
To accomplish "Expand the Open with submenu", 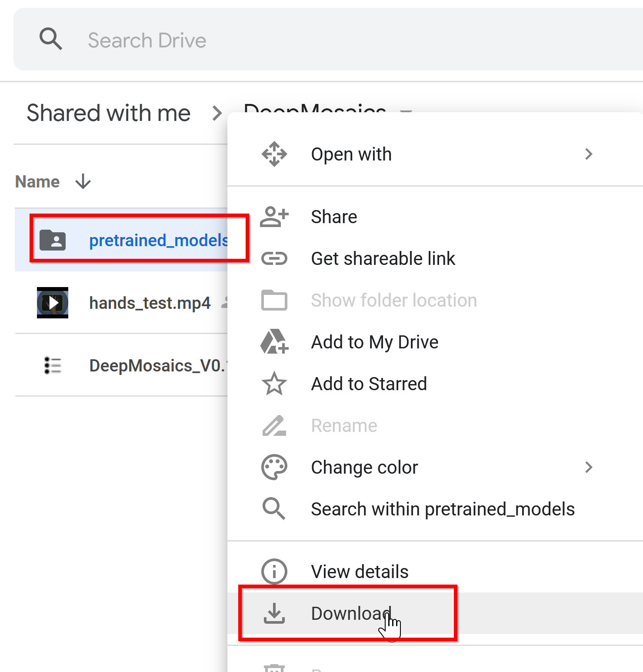I will (x=588, y=154).
